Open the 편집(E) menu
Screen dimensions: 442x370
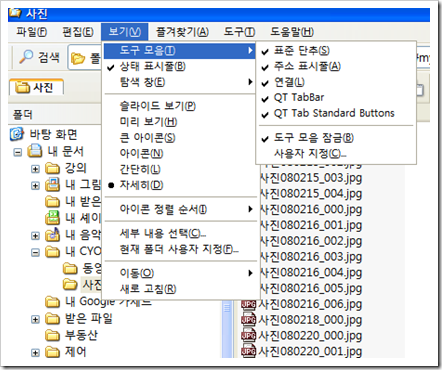click(x=78, y=32)
